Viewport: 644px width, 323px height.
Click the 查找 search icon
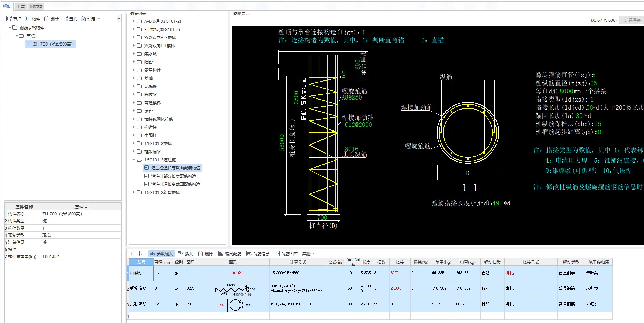tap(65, 19)
